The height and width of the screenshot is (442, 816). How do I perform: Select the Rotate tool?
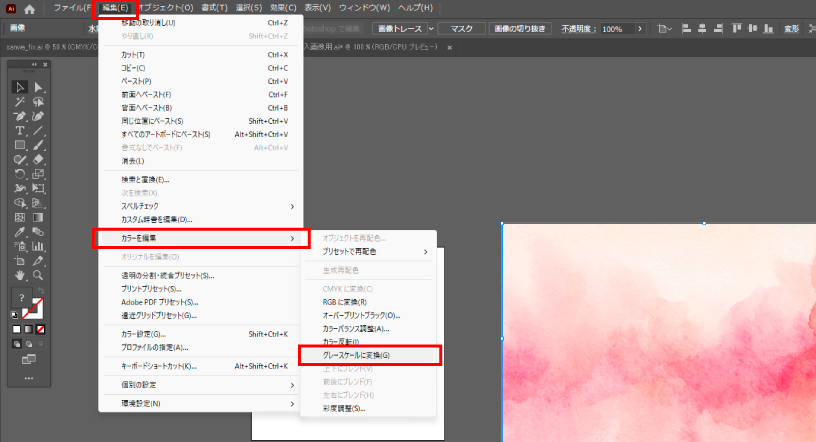coord(20,173)
